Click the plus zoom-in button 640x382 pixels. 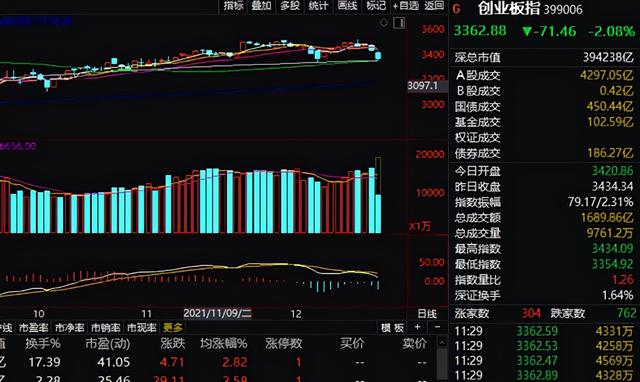pyautogui.click(x=417, y=327)
